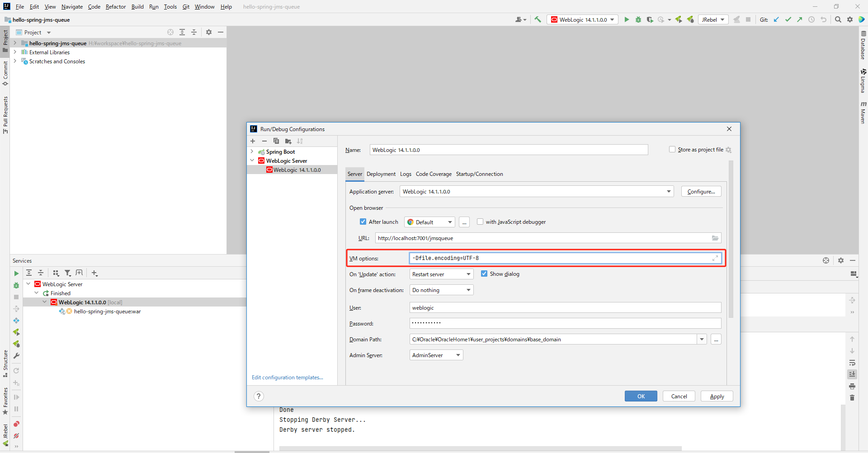Open Restart server update action dropdown

tap(441, 274)
